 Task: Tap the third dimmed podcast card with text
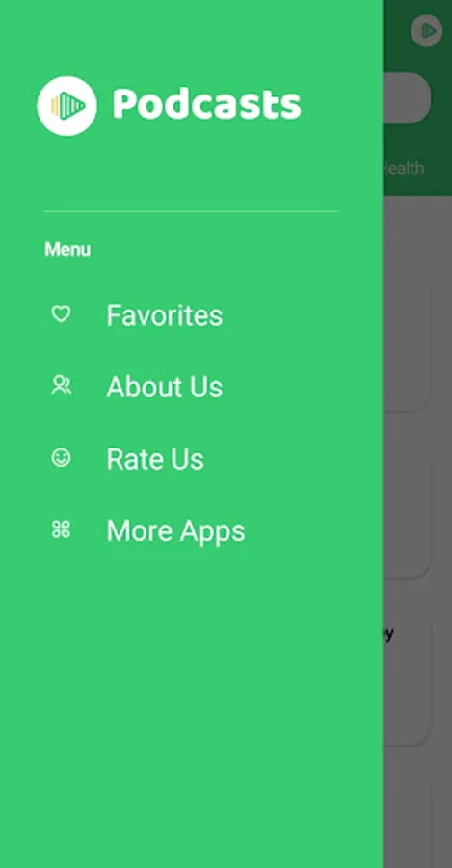point(407,683)
